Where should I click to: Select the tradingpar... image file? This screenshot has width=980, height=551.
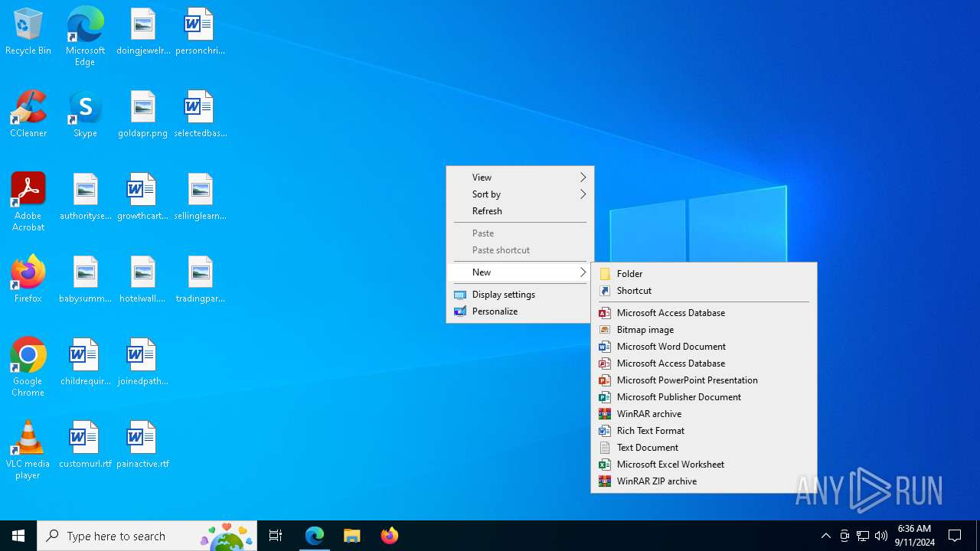pyautogui.click(x=200, y=280)
